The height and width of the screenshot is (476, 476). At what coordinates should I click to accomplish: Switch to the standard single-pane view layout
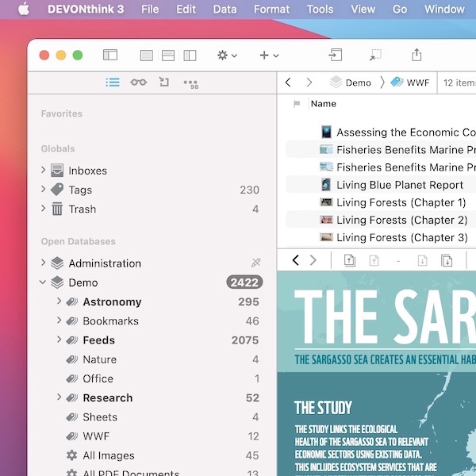[x=146, y=56]
